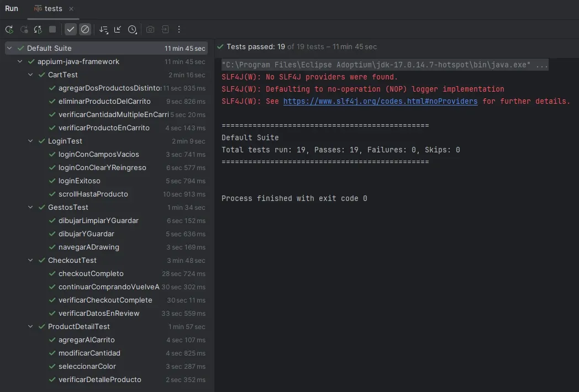
Task: Select eliminarProductoDelCarrito test
Action: [106, 102]
